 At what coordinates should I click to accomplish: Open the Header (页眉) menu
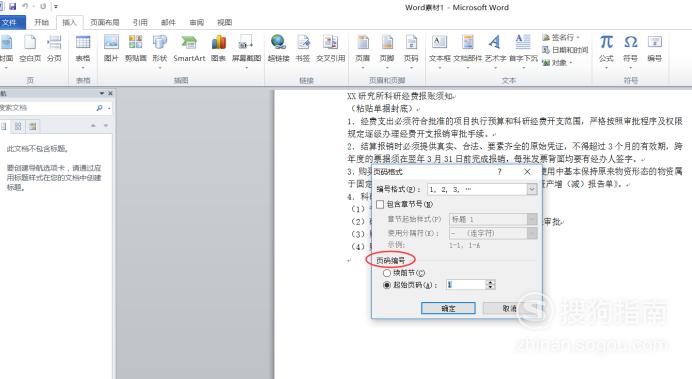[x=363, y=52]
